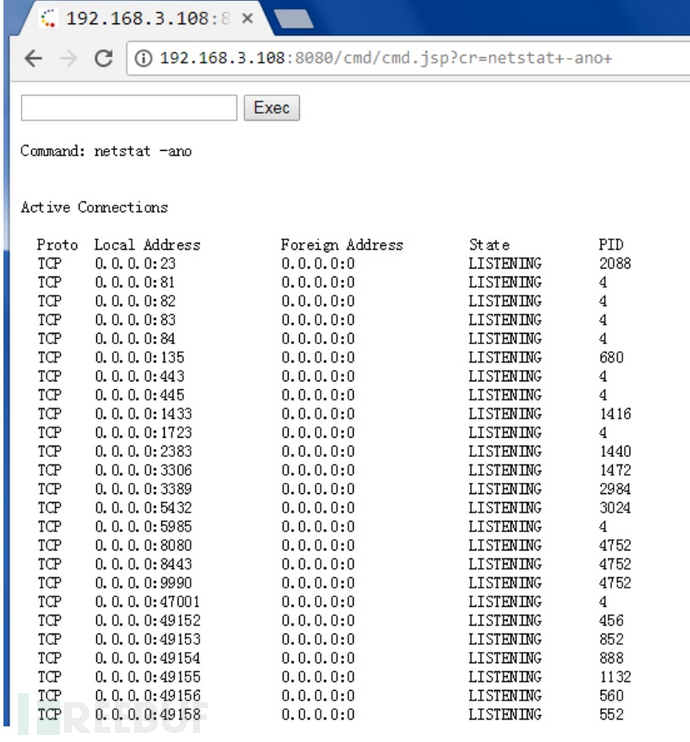Click PID value 852
This screenshot has width=690, height=742.
(611, 639)
